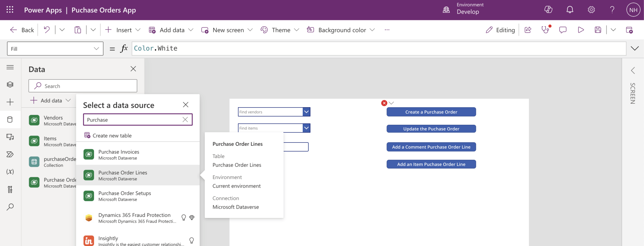Screen dimensions: 644x246
Task: Click Add a Comment Purchase Order Line button
Action: click(431, 147)
